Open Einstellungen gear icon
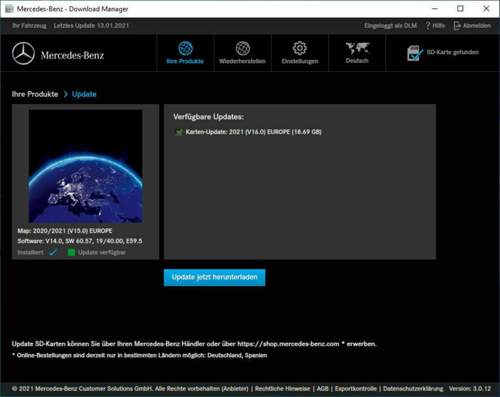 300,48
